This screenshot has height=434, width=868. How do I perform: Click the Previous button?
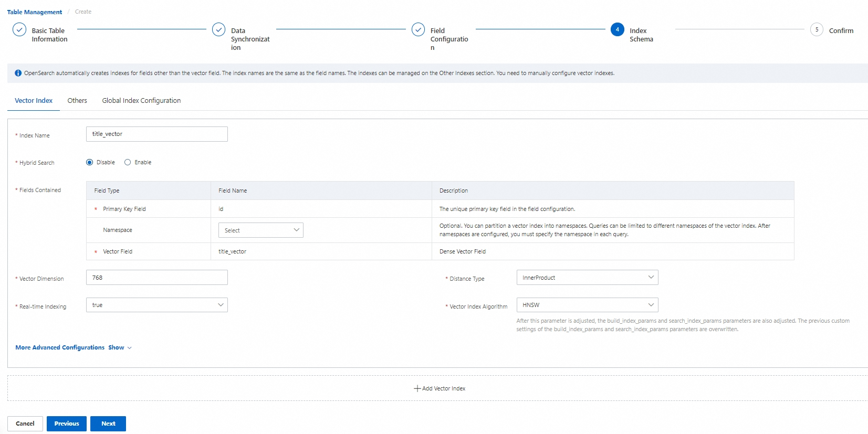[x=67, y=424]
